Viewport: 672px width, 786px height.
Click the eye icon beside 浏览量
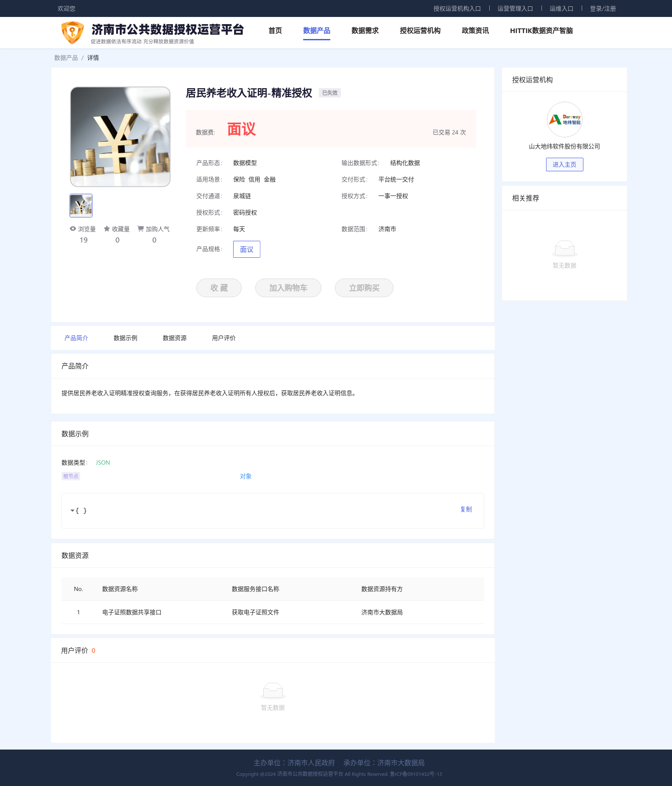tap(73, 229)
